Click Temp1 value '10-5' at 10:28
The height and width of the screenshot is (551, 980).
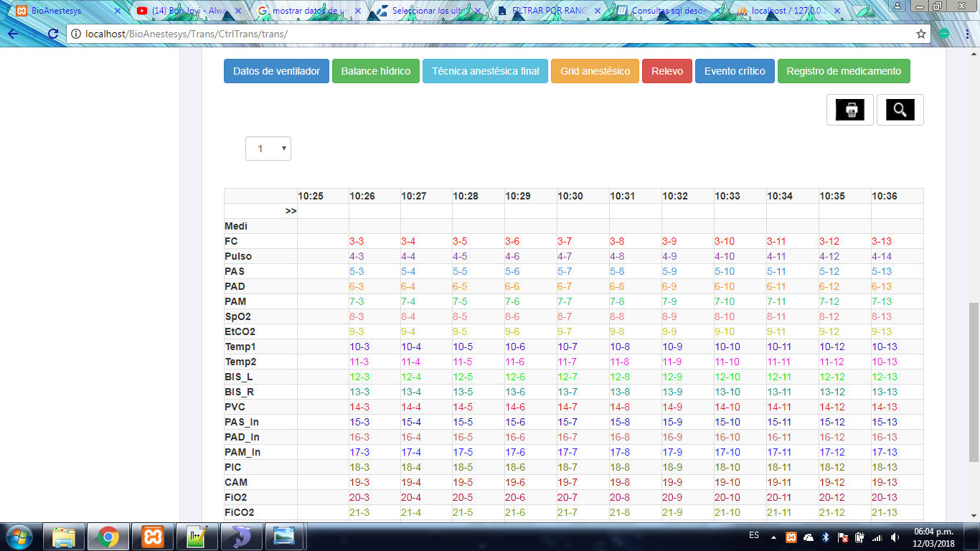(463, 347)
